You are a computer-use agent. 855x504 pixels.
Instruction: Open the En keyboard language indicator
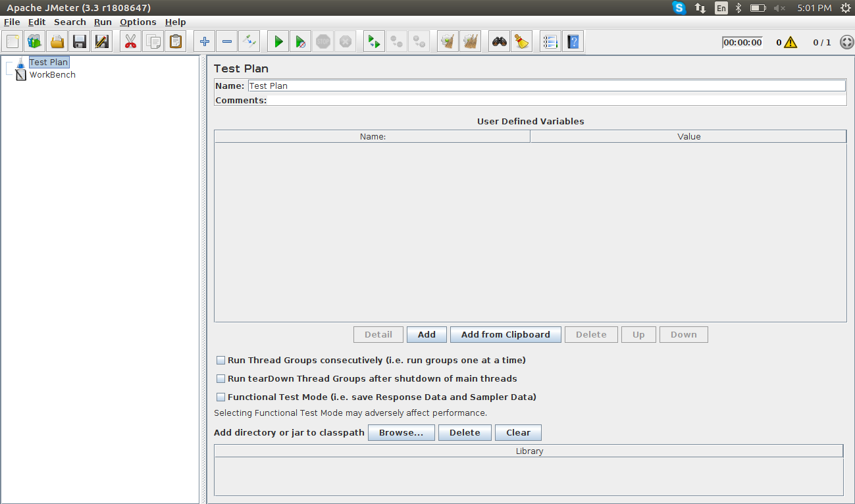(x=721, y=8)
